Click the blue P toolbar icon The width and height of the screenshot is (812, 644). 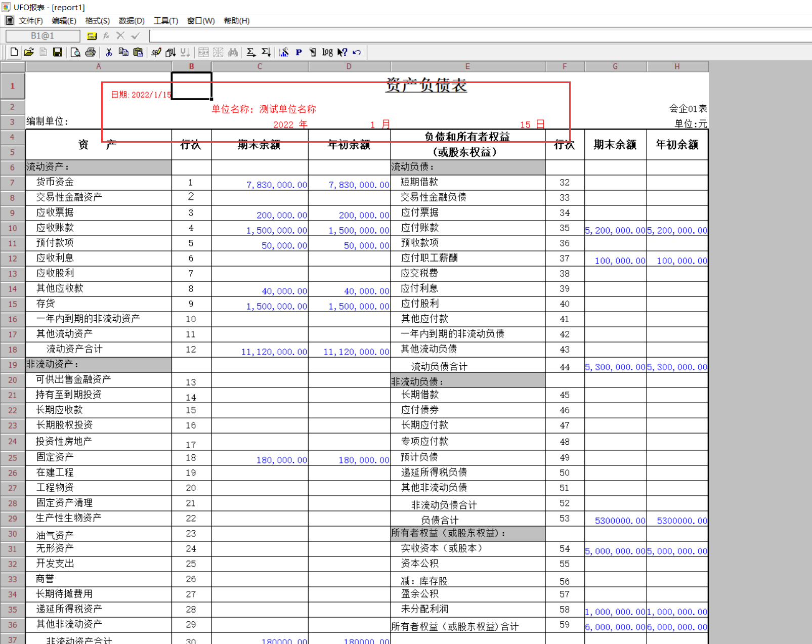tap(298, 52)
